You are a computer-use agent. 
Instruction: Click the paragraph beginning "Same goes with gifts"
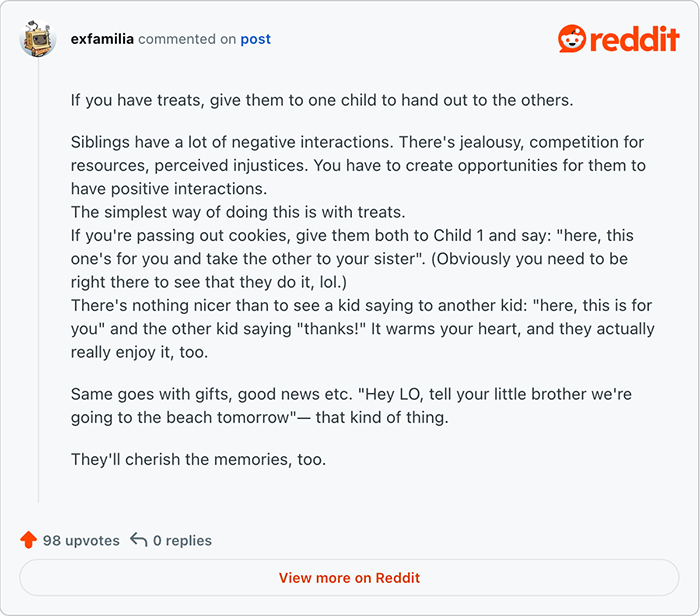[351, 406]
